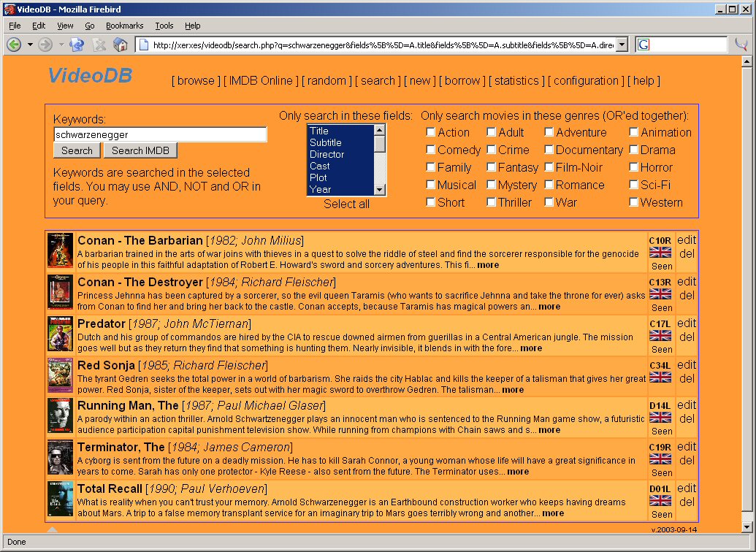Click the fields list down arrow
This screenshot has height=552, width=756.
(x=380, y=189)
